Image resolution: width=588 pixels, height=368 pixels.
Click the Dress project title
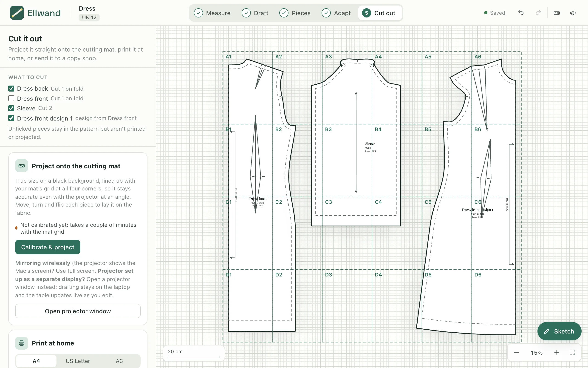[x=87, y=9]
